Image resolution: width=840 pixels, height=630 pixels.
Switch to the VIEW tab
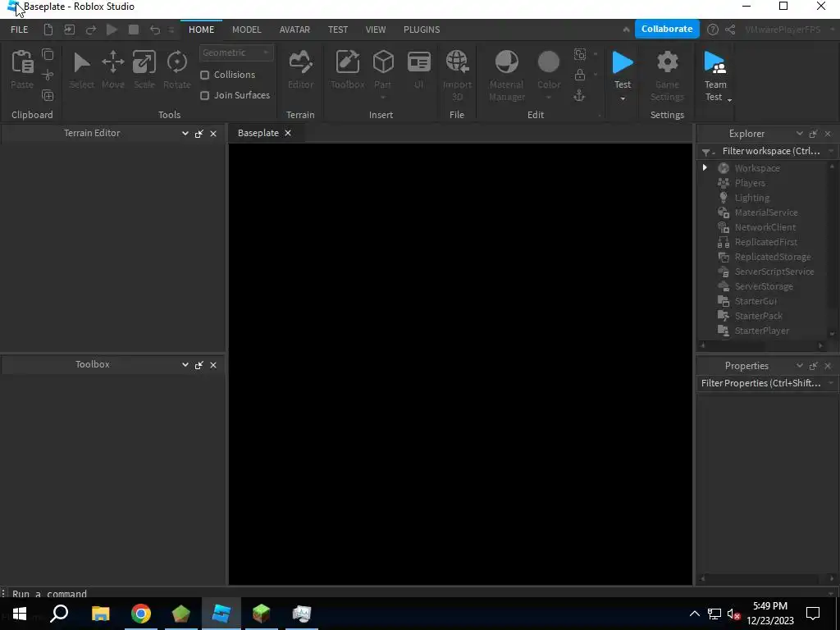click(x=376, y=30)
